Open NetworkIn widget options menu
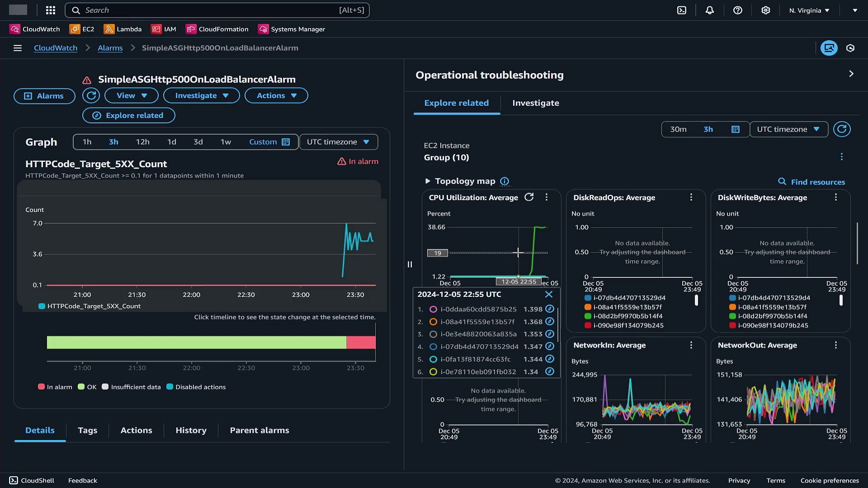This screenshot has height=488, width=868. (x=691, y=345)
